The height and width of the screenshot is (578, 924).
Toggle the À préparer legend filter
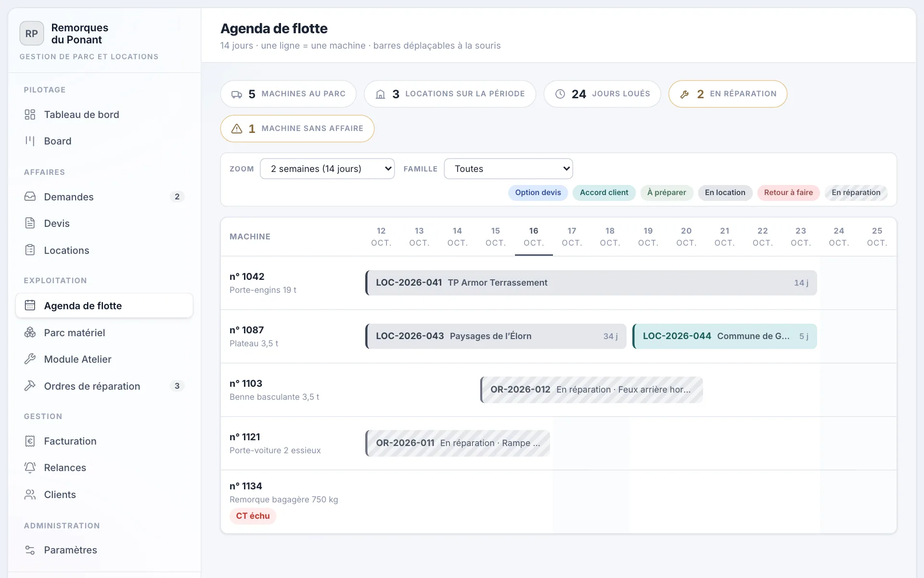click(x=667, y=193)
